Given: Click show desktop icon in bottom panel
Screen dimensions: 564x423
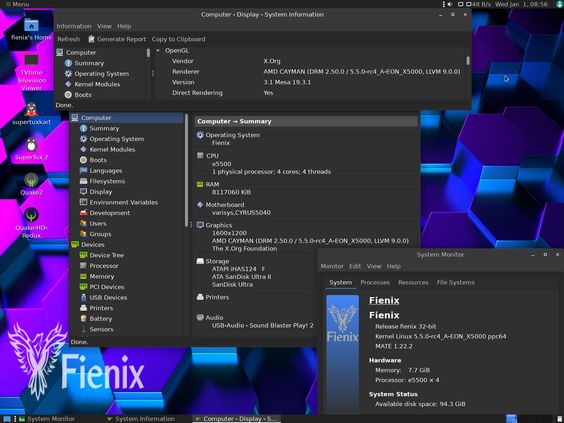Looking at the screenshot, I should 7,419.
